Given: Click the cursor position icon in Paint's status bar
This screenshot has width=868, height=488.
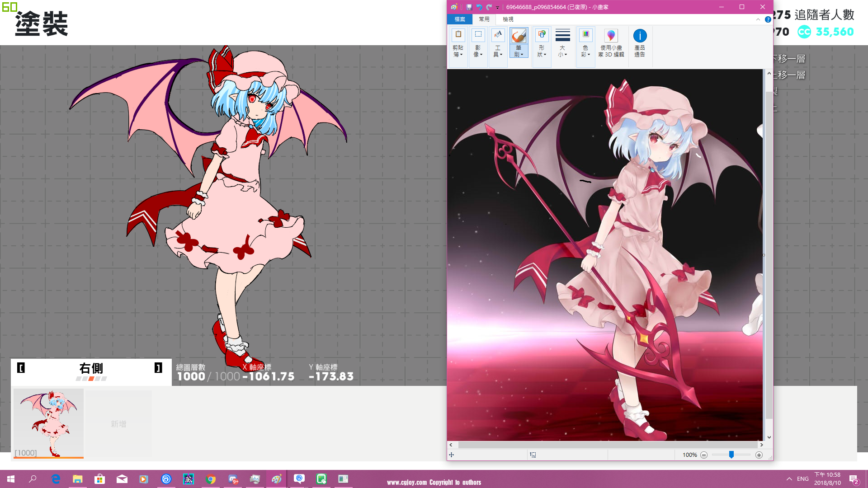Looking at the screenshot, I should coord(451,455).
